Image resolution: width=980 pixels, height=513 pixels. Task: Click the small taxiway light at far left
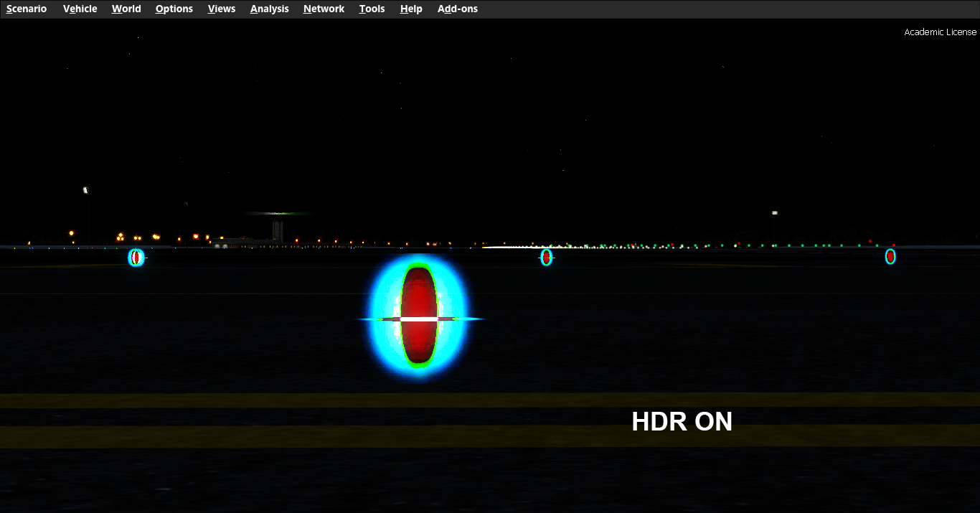pos(136,258)
